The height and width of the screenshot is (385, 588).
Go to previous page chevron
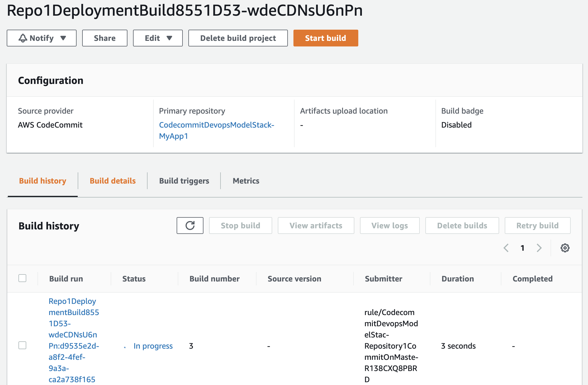pyautogui.click(x=506, y=248)
